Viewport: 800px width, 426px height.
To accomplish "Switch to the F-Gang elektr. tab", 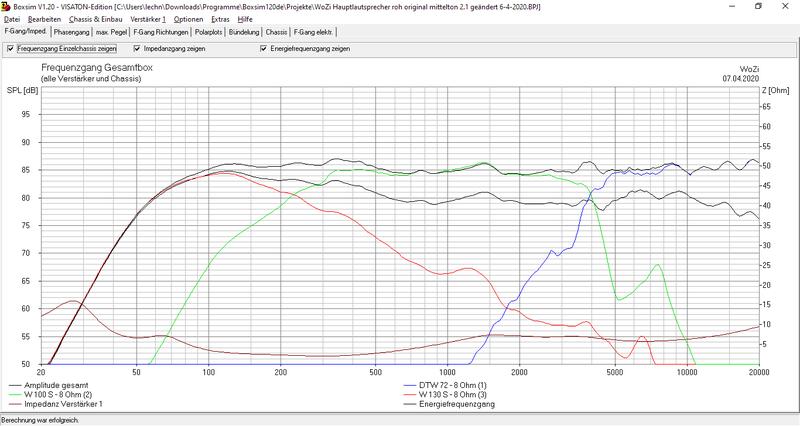I will (313, 32).
